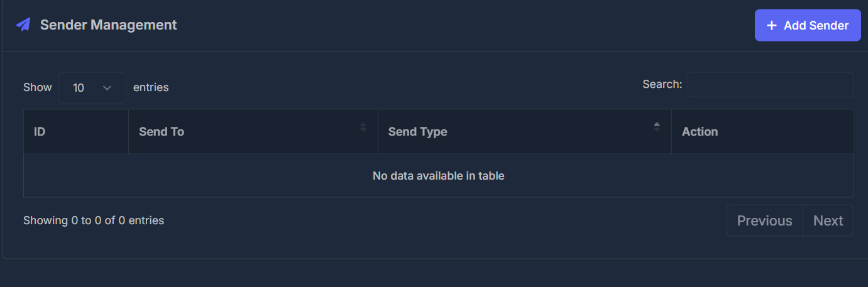
Task: Open the Show entries dropdown set to 10
Action: coord(92,88)
